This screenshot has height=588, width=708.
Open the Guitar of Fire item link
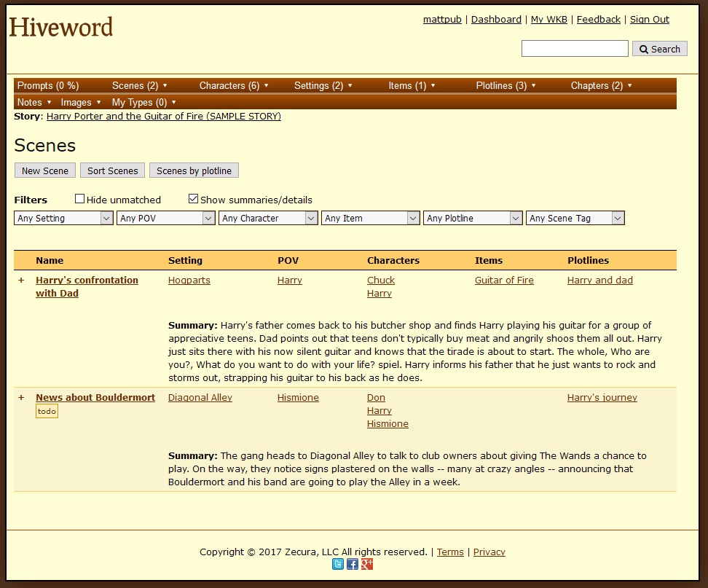504,281
